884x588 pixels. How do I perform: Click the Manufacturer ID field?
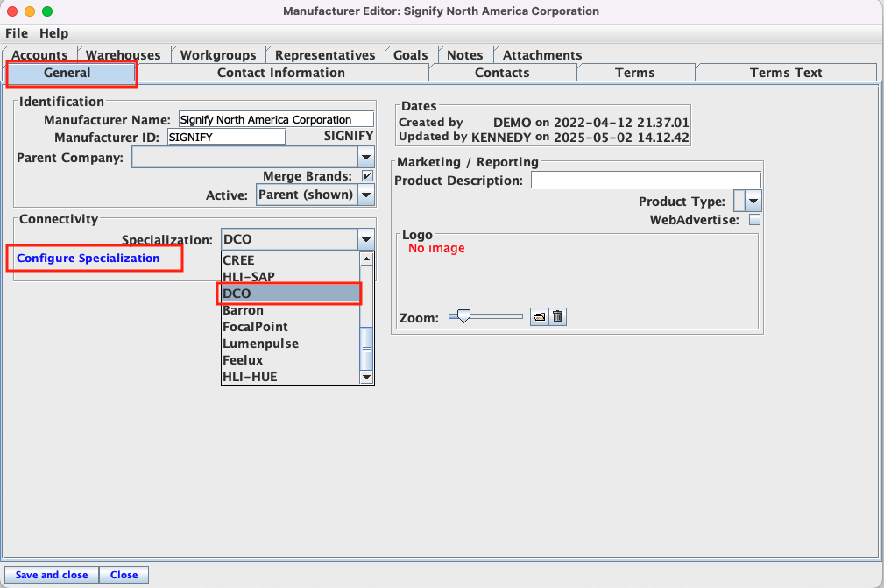pos(227,137)
